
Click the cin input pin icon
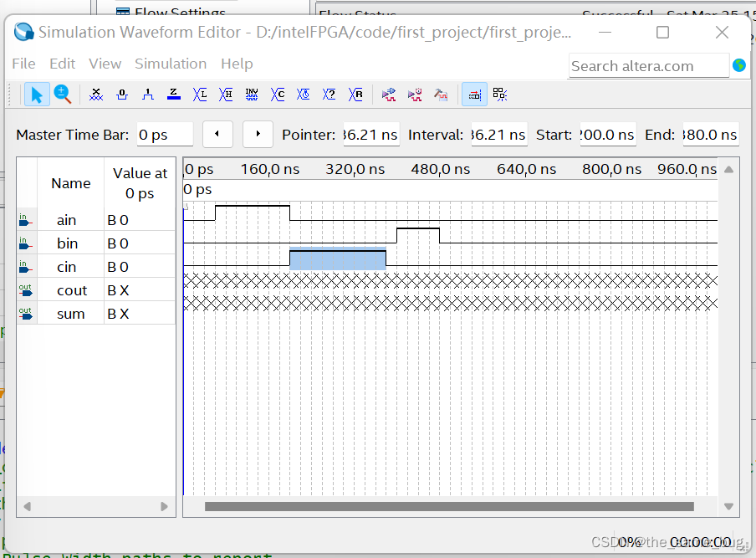pyautogui.click(x=26, y=267)
